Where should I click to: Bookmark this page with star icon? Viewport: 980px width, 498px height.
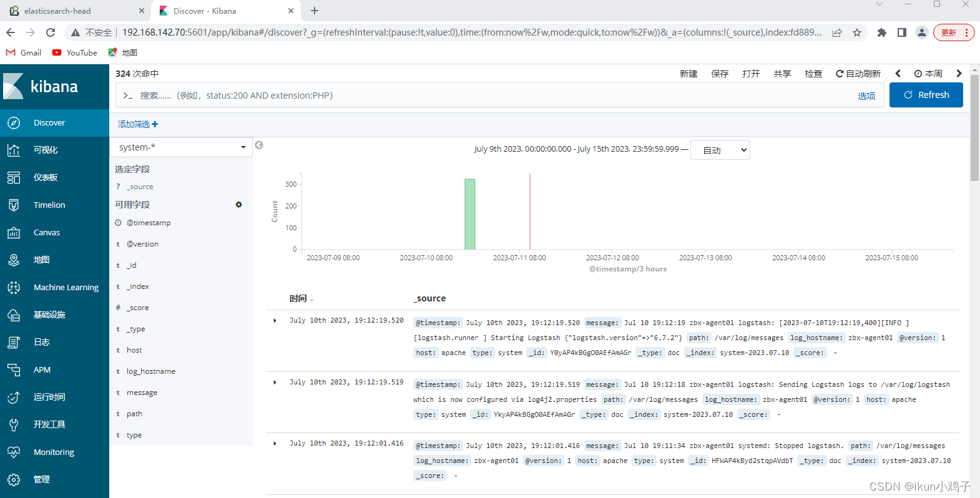tap(857, 32)
